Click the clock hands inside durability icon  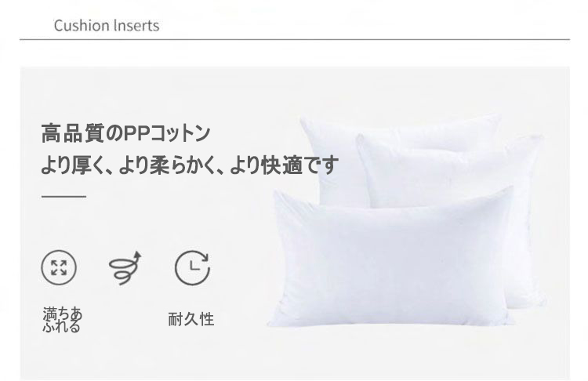(x=195, y=265)
